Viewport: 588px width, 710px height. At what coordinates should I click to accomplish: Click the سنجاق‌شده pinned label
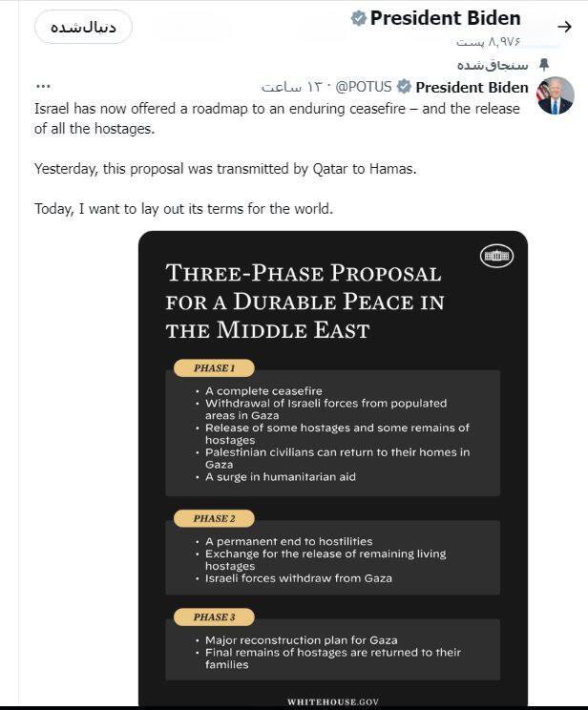point(493,65)
